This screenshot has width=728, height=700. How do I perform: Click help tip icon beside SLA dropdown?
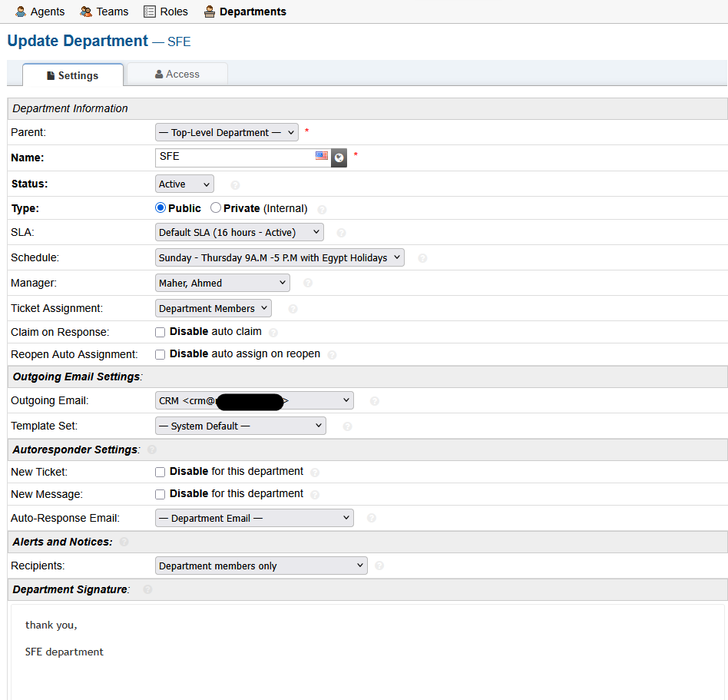(341, 233)
